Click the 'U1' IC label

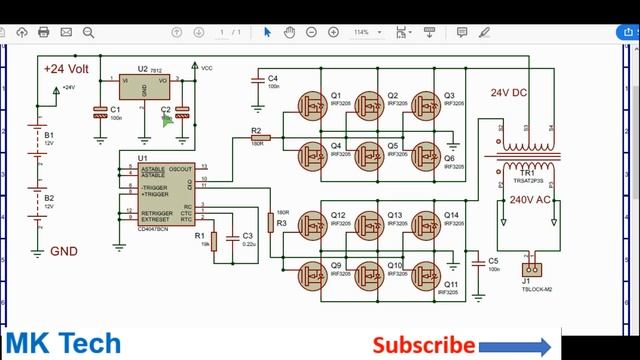142,158
